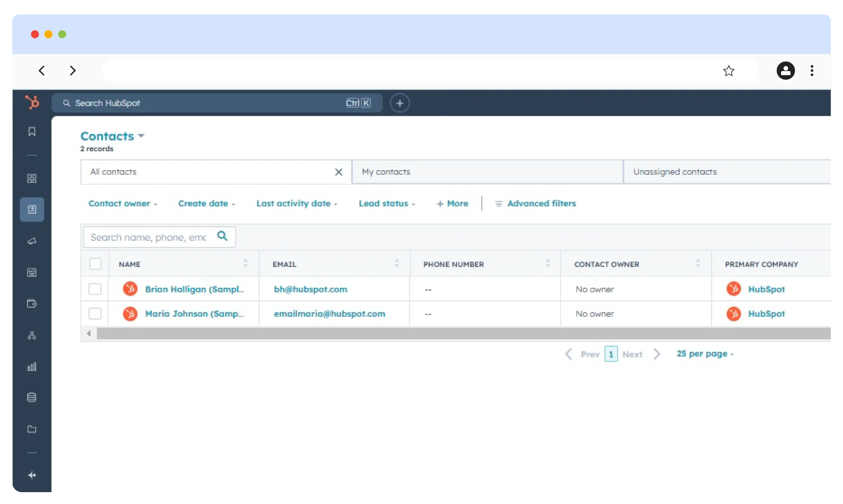Check the Maria Johnson row checkbox

[x=95, y=314]
